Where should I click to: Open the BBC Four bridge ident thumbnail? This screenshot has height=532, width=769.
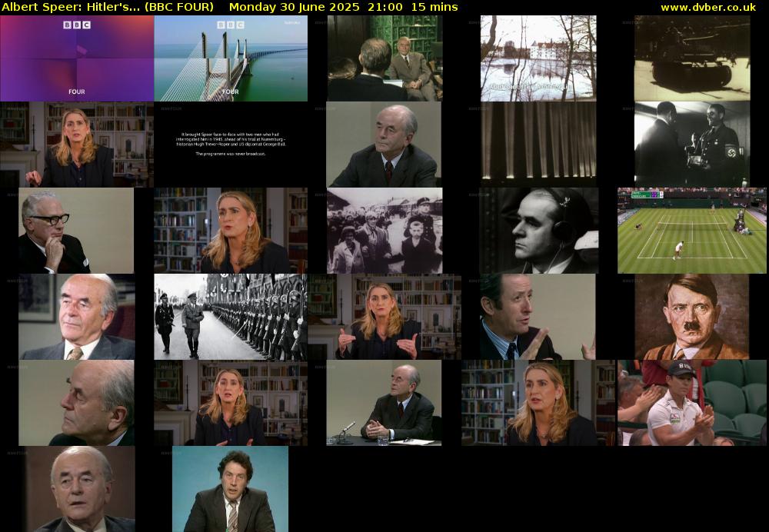tap(231, 58)
